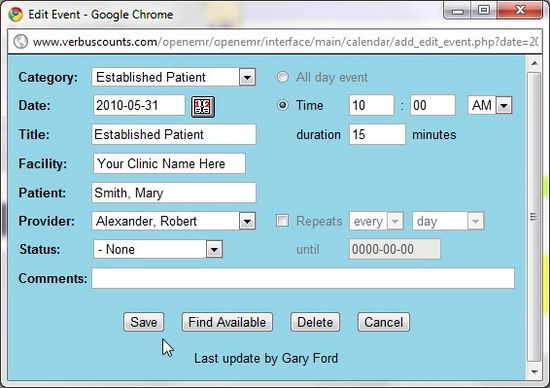Click the 'Status:' label

pos(40,249)
